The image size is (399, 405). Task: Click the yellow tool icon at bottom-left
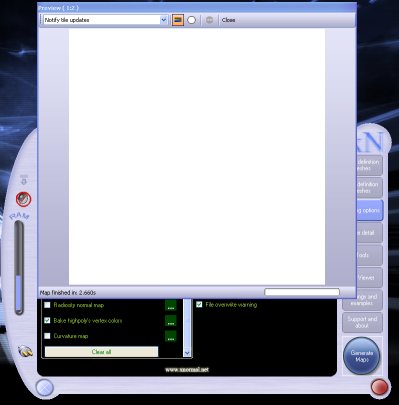click(25, 351)
